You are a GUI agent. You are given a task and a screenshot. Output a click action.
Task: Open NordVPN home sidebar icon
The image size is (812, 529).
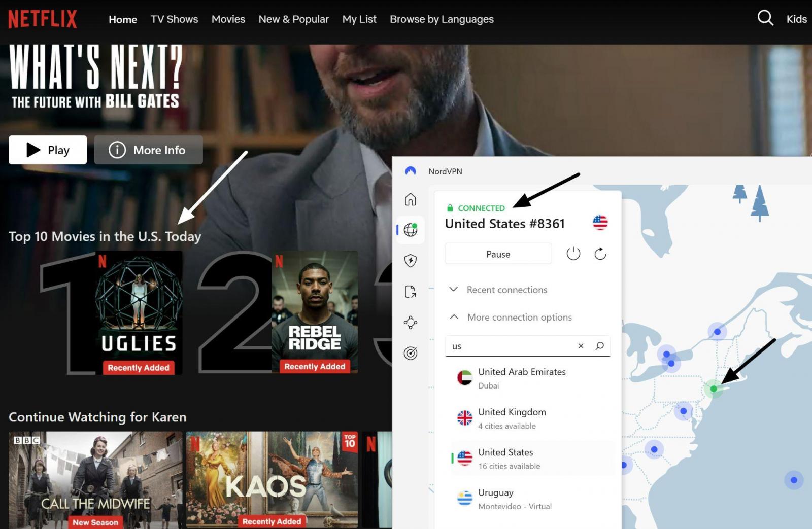(x=411, y=199)
